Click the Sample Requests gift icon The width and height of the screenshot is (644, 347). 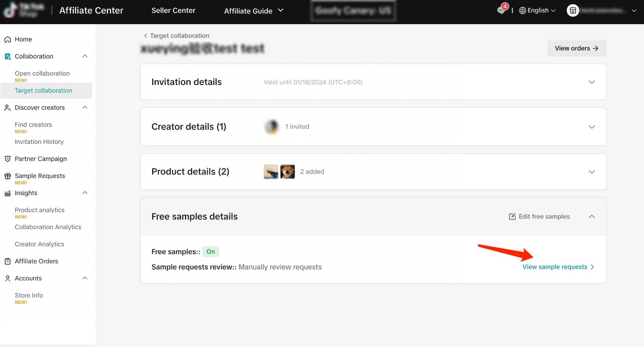pos(8,176)
